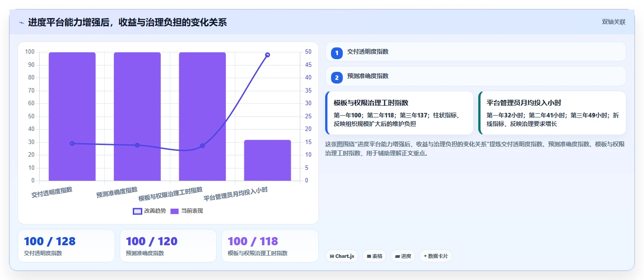Open the 100 / 120 预测准确度指数 stat card

tap(168, 246)
